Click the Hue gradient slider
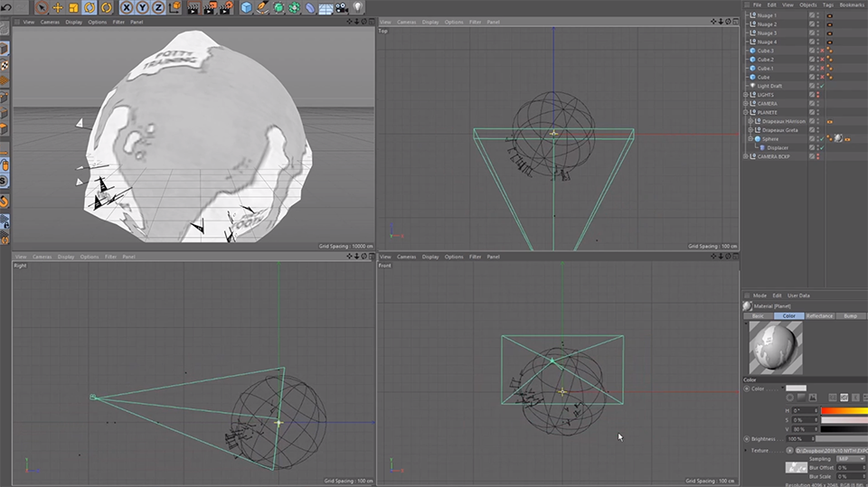Viewport: 868px width, 487px height. tap(844, 410)
